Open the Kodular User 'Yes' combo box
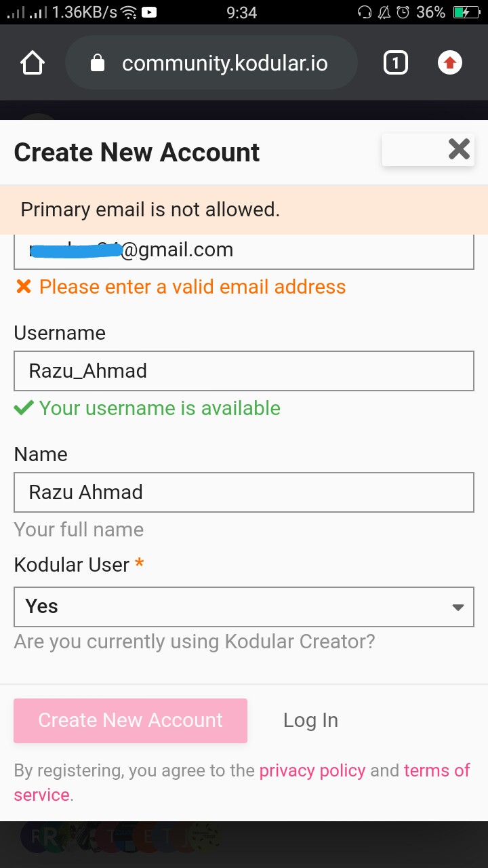The width and height of the screenshot is (488, 868). pos(230,607)
